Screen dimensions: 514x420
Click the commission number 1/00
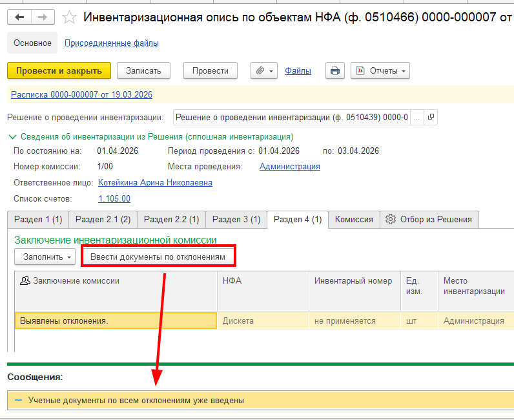pyautogui.click(x=105, y=166)
